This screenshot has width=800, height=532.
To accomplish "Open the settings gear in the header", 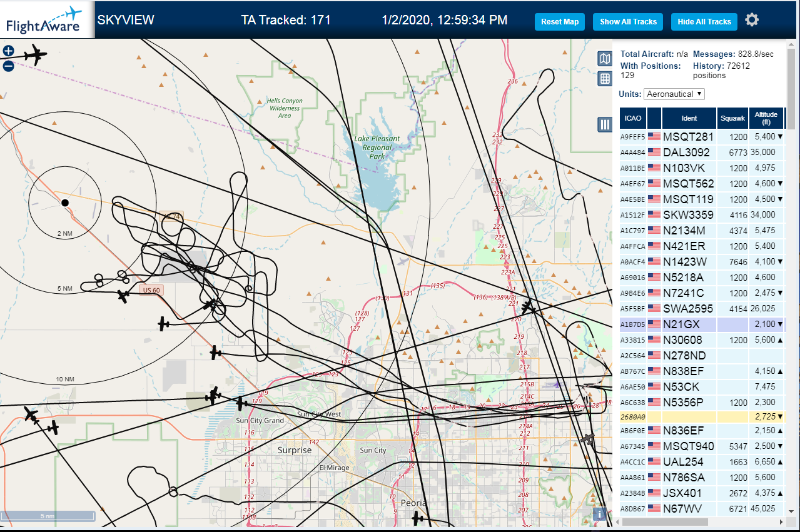I will [x=752, y=20].
